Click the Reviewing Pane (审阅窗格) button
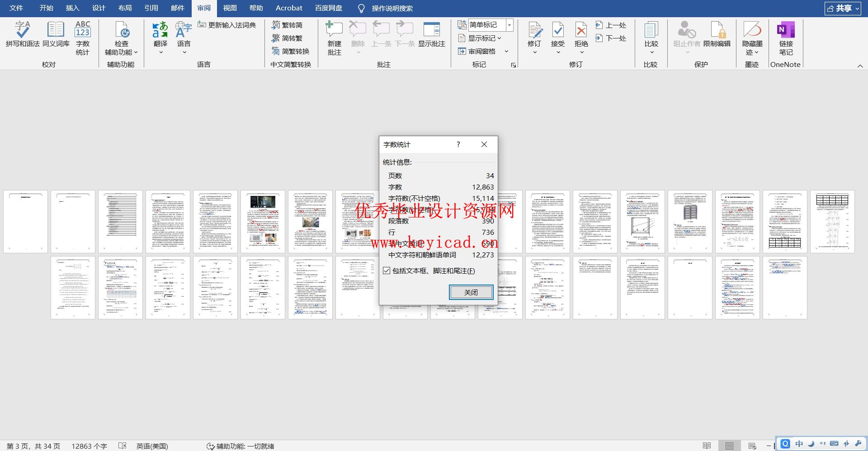 tap(476, 51)
